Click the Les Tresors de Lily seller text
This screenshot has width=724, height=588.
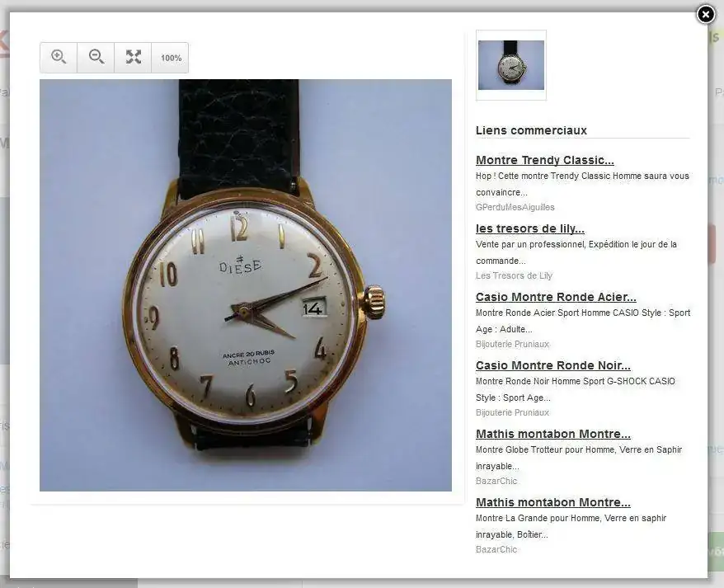point(514,275)
